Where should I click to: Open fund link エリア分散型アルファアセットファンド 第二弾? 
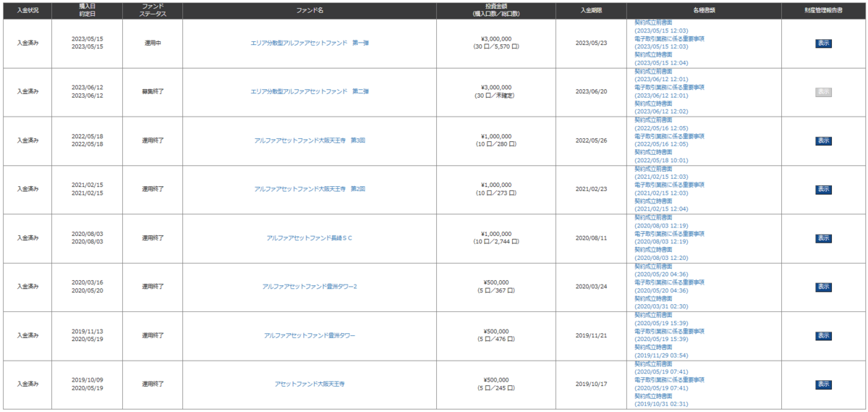310,92
